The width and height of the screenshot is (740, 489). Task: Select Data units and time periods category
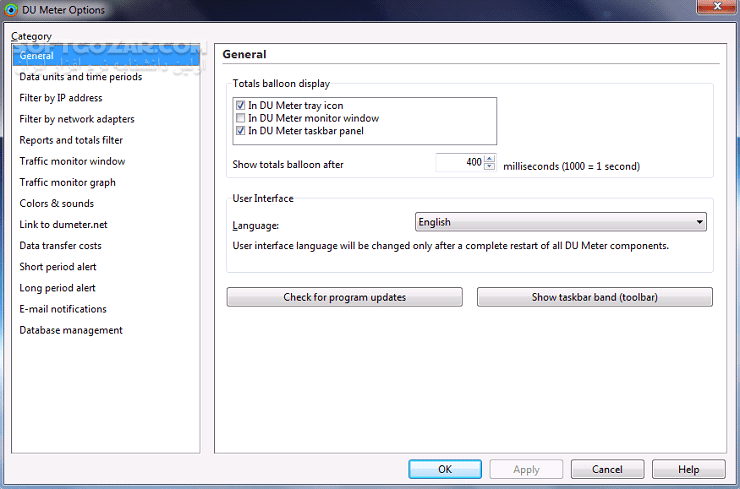pos(80,77)
